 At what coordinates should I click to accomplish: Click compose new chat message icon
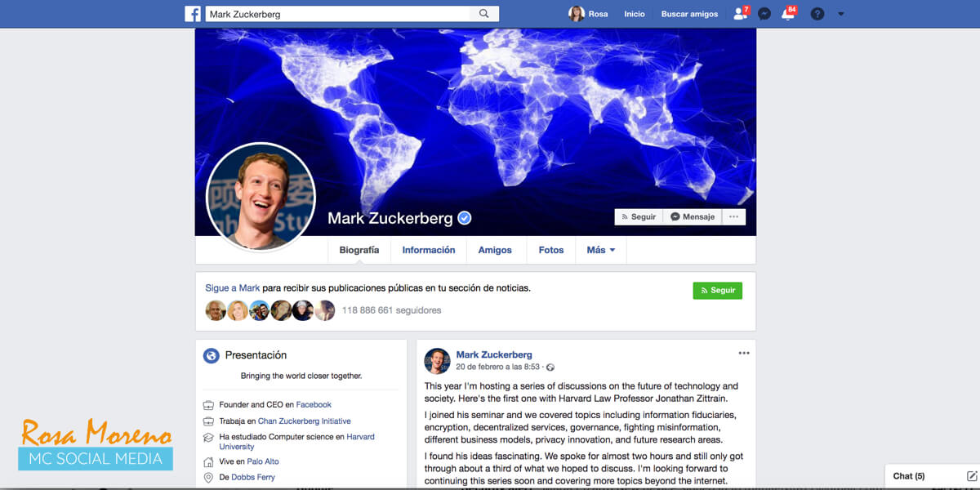(972, 475)
